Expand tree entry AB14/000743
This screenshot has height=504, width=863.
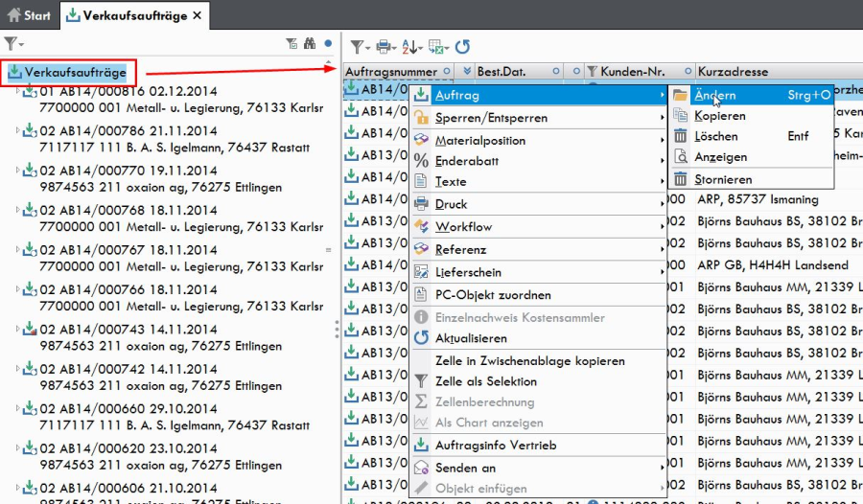pos(17,329)
